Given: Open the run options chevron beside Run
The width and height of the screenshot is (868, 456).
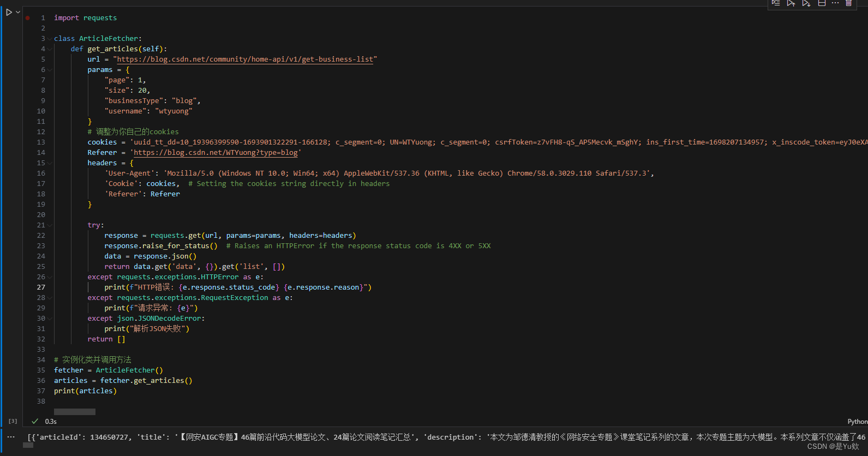Looking at the screenshot, I should coord(18,12).
